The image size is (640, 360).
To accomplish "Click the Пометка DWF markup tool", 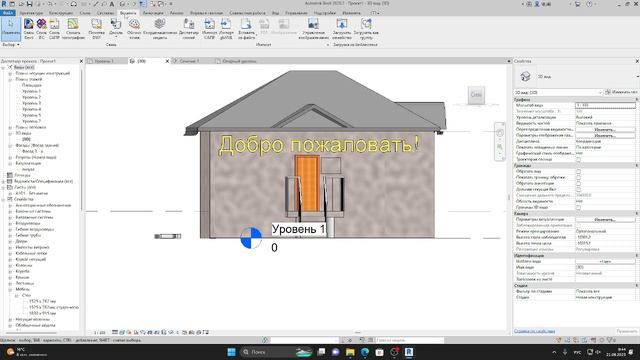I will coord(97,29).
